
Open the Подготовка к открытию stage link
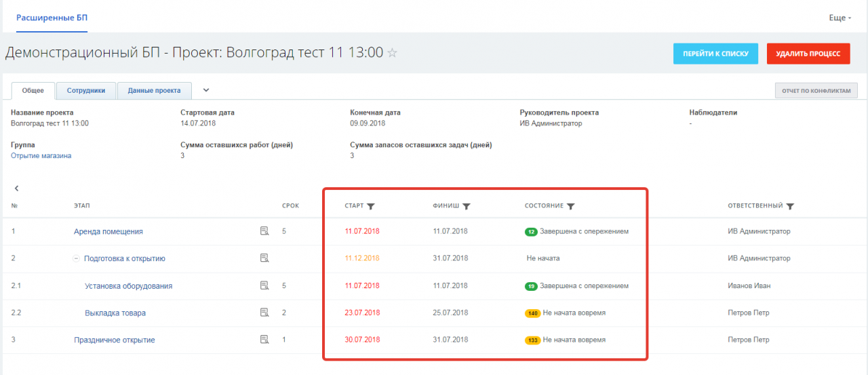tap(125, 258)
